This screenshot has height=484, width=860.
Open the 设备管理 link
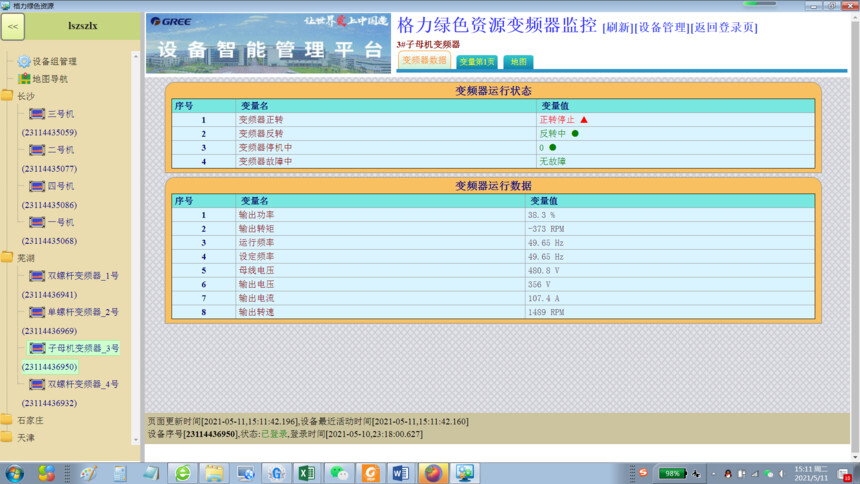click(662, 27)
